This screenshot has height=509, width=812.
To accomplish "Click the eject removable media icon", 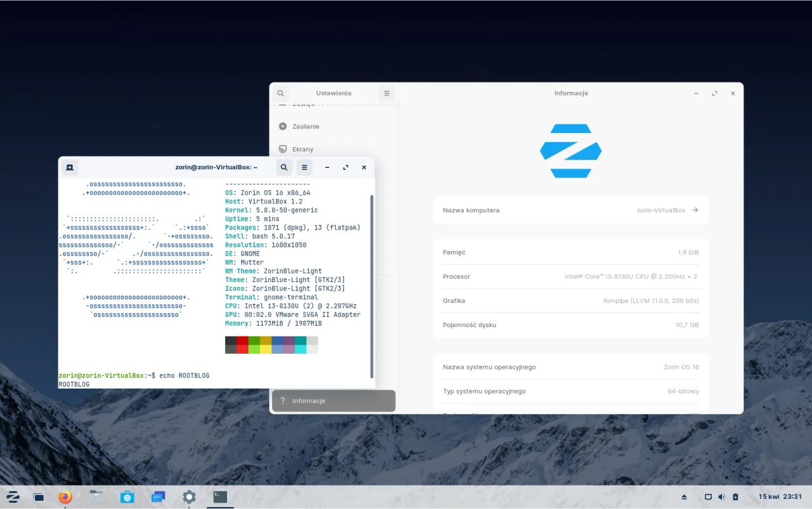I will click(684, 496).
